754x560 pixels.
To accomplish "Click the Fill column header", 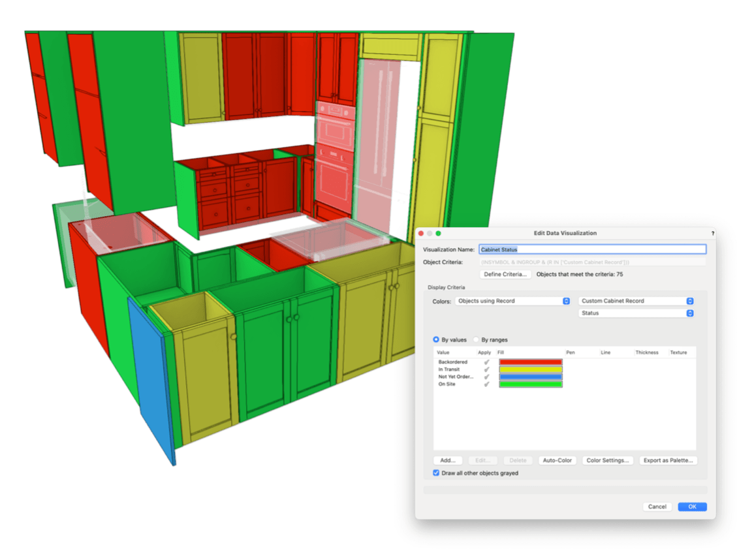I will [501, 352].
